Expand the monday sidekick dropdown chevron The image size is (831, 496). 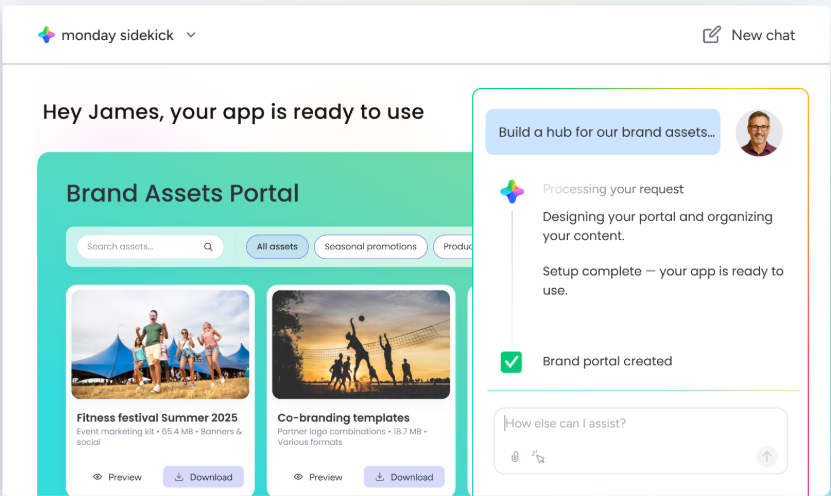click(191, 35)
